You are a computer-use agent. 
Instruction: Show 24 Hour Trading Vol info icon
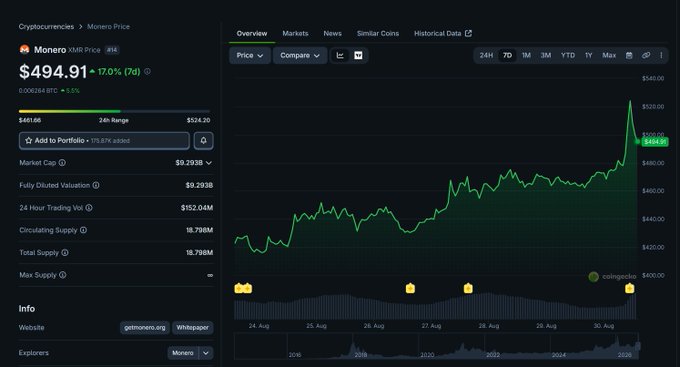point(89,208)
